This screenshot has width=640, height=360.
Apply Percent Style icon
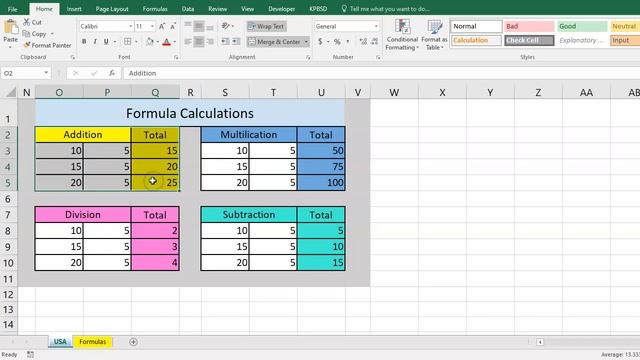[x=337, y=41]
